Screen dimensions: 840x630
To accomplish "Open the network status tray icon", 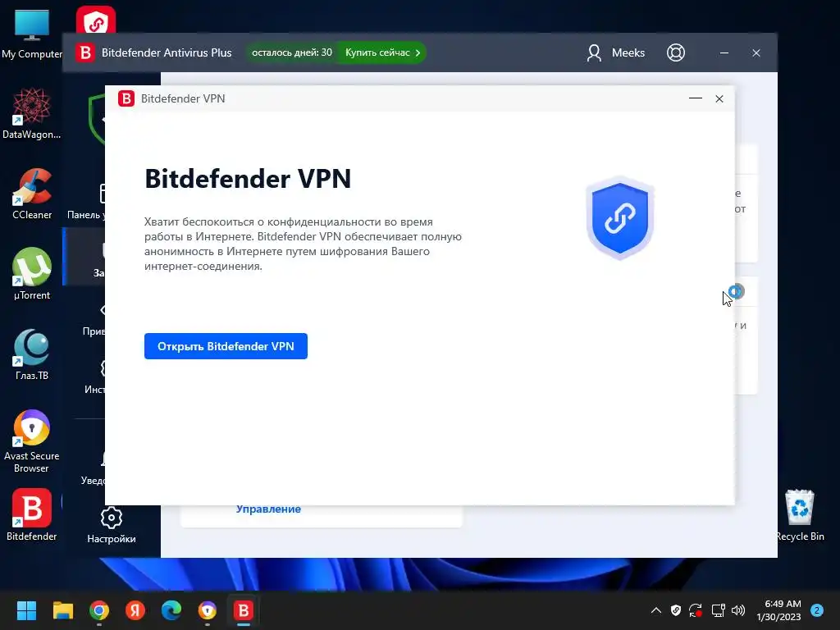I will (x=718, y=610).
